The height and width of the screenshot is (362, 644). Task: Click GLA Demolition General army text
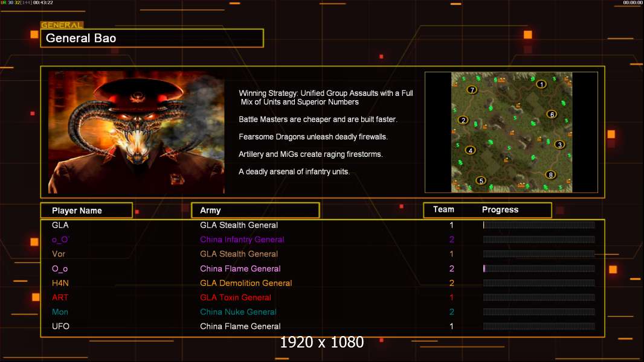pos(246,283)
